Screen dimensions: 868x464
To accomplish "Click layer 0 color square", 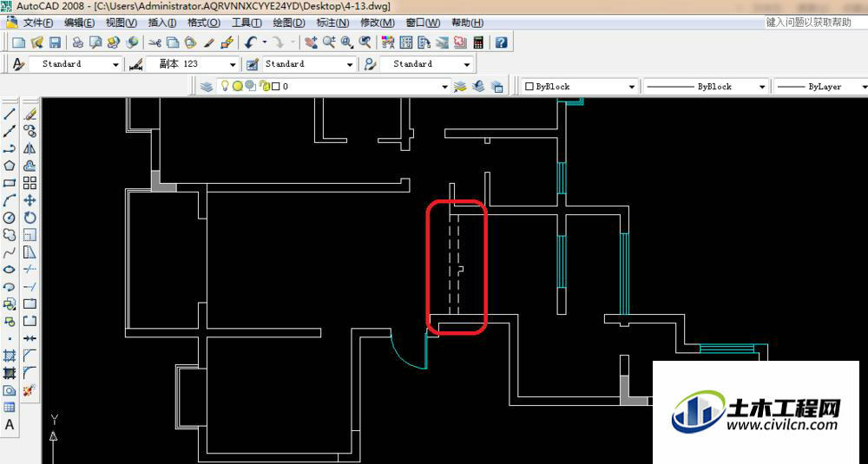I will 276,86.
